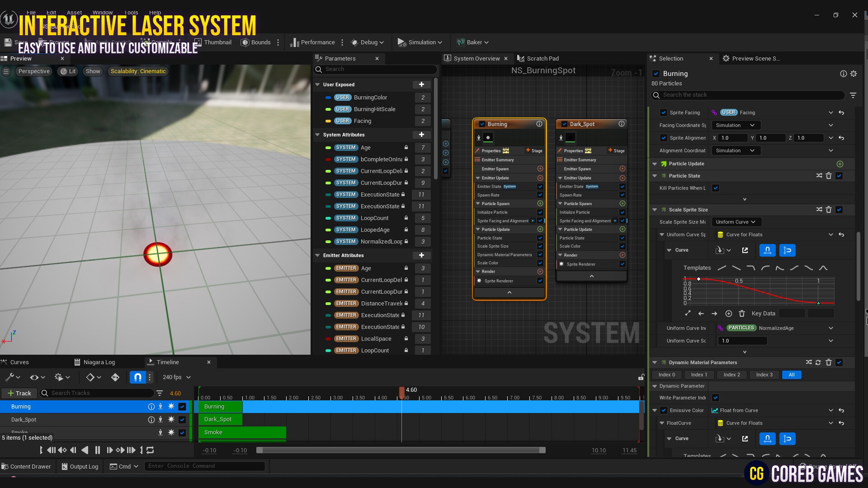The image size is (868, 488).
Task: Open Facing Coordinate Space Simulation dropdown
Action: pos(735,125)
